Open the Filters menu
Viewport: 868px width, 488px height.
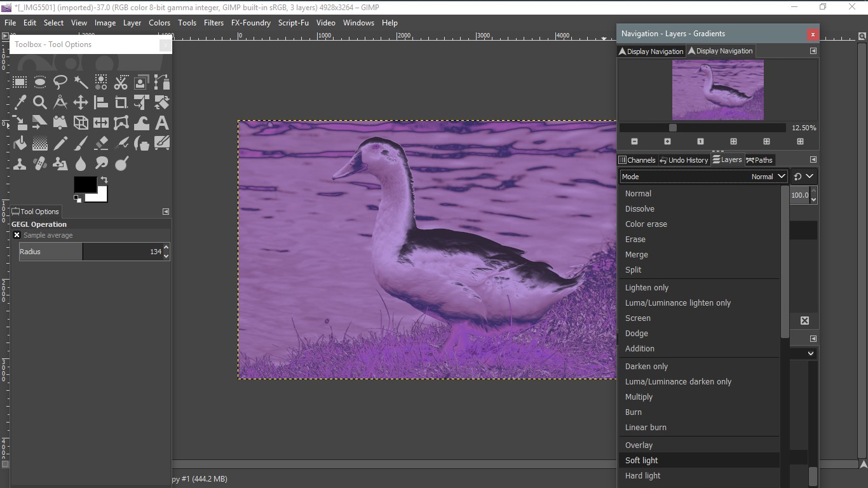click(x=214, y=22)
